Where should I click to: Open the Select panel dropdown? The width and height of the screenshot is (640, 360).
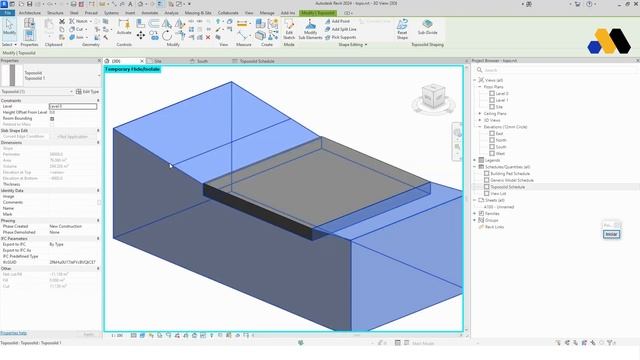(9, 44)
